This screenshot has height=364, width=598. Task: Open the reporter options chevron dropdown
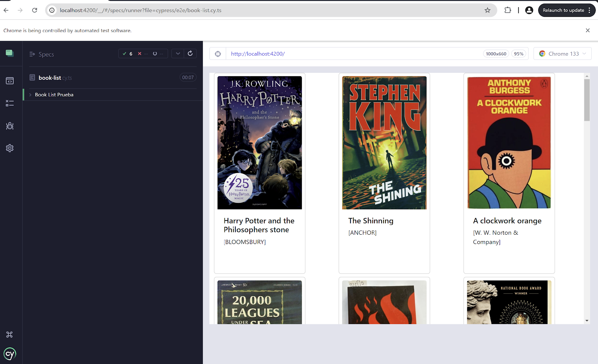point(178,53)
